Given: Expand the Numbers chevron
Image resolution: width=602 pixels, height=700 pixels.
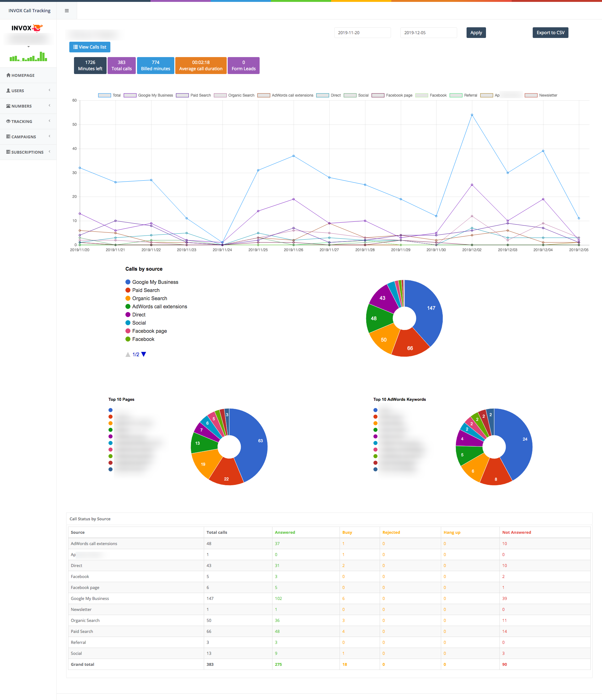Looking at the screenshot, I should point(49,105).
